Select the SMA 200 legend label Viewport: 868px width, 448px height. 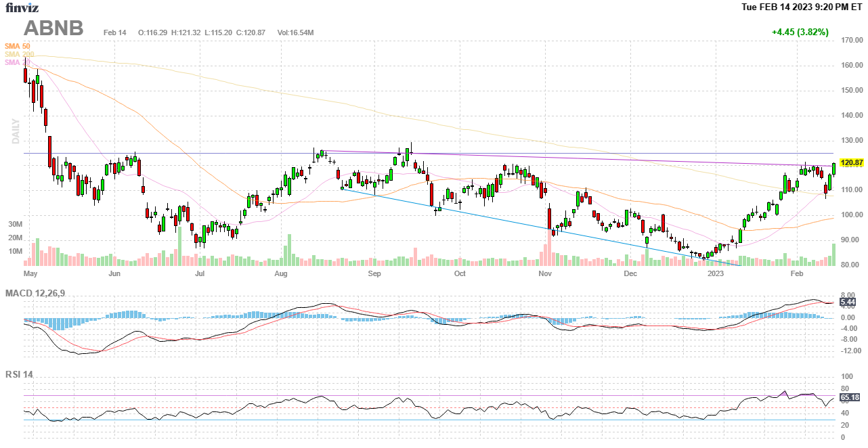(x=19, y=54)
